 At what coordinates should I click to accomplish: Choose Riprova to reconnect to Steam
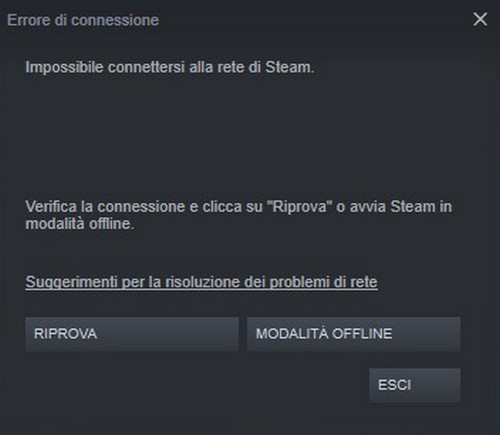tap(132, 334)
